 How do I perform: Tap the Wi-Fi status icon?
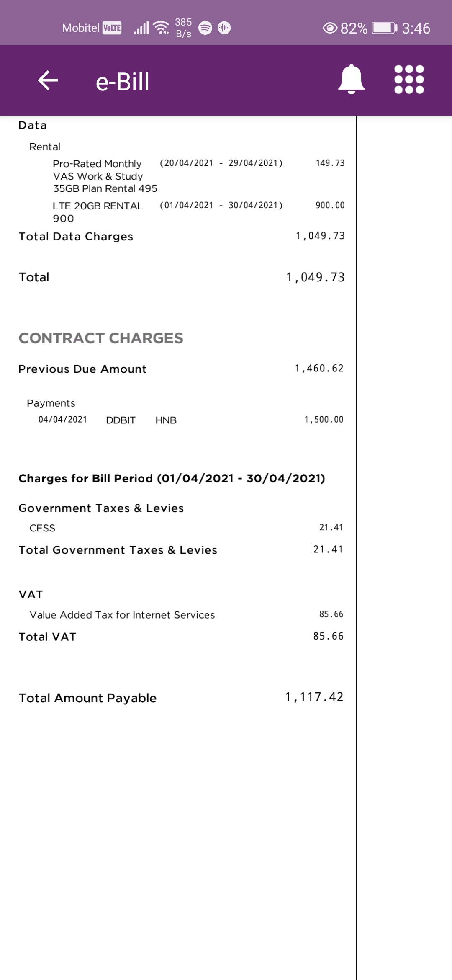point(162,28)
